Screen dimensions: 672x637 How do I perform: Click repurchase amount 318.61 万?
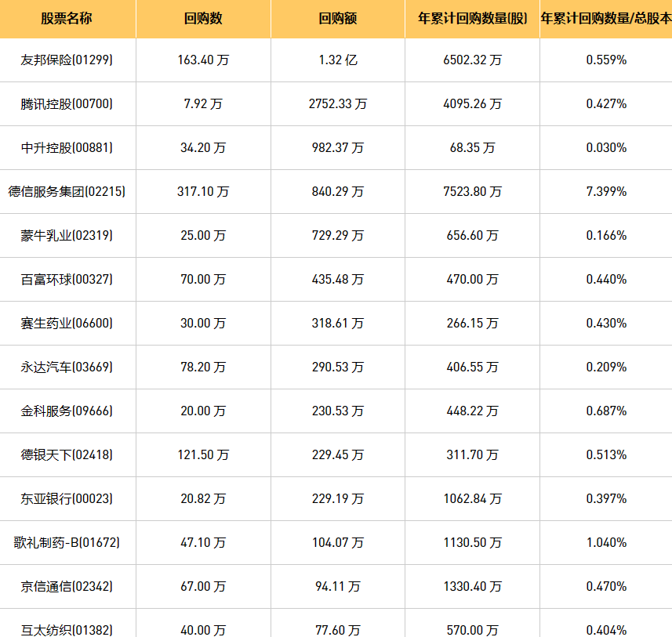(338, 323)
